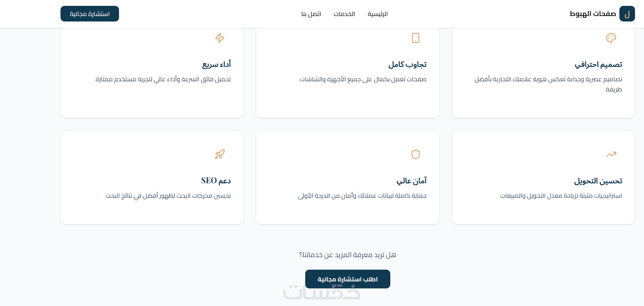
Task: Click the صفحات الهبوط brand name
Action: coord(592,14)
